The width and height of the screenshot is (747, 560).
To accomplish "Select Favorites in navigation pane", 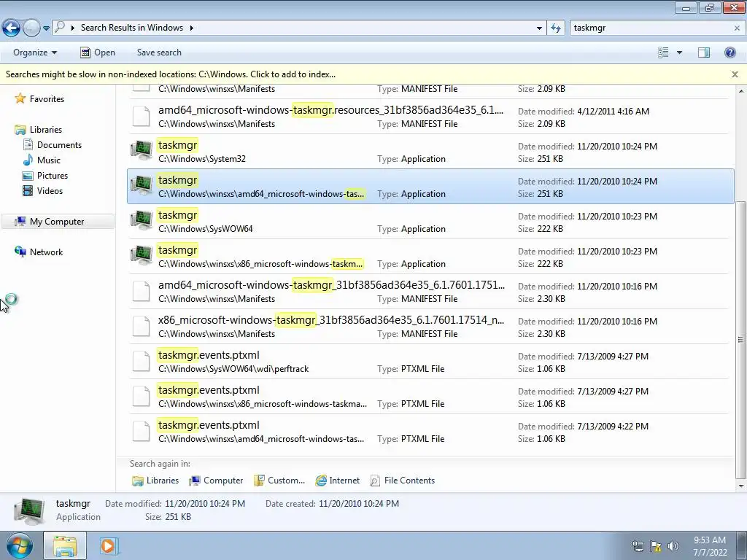I will point(47,99).
